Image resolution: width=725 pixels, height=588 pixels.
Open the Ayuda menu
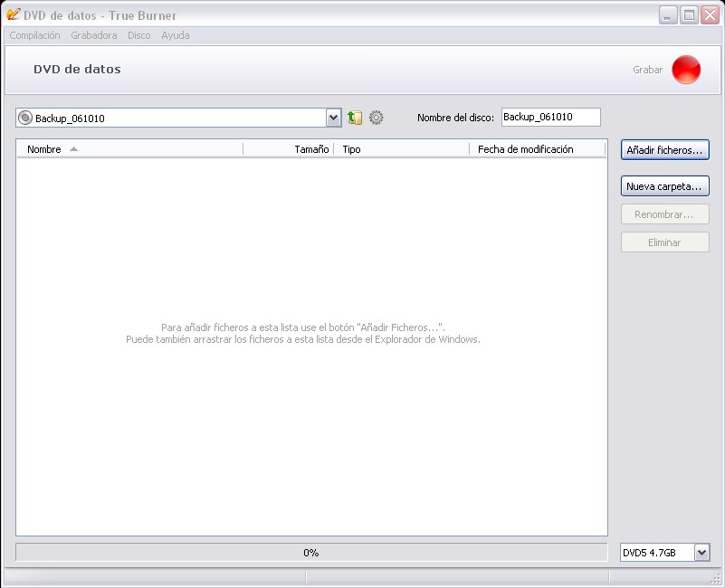click(x=176, y=35)
